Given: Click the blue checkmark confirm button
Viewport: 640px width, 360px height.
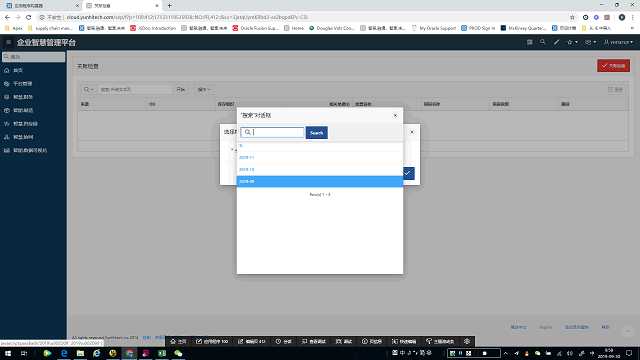Looking at the screenshot, I should point(408,173).
